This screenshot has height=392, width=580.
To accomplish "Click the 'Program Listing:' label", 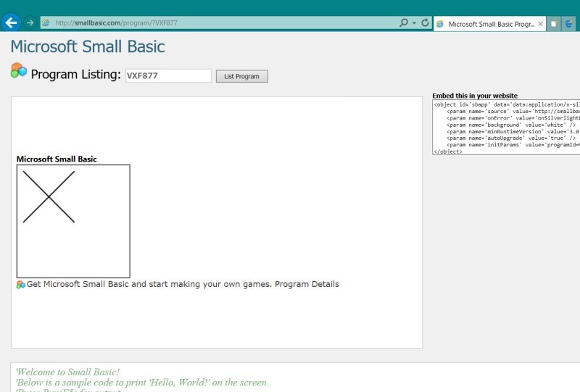I will click(76, 75).
